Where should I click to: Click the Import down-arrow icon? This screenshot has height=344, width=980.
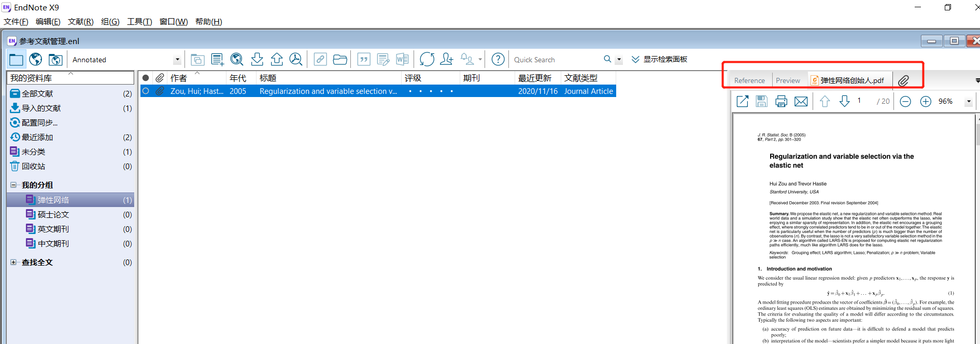pyautogui.click(x=257, y=60)
